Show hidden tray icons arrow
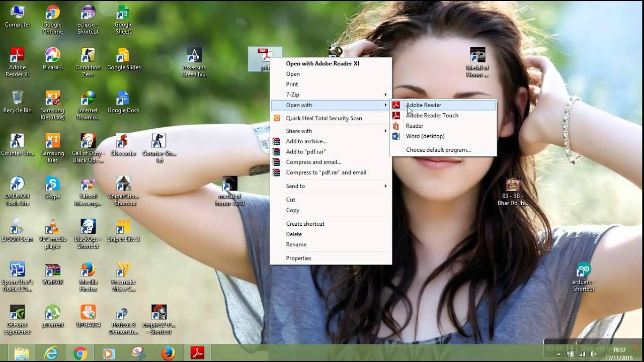 558,354
